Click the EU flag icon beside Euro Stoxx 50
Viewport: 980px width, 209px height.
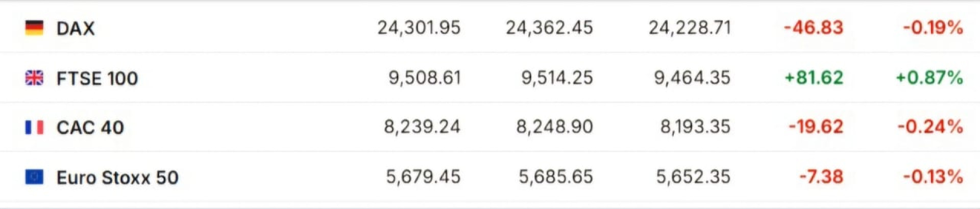(x=34, y=177)
